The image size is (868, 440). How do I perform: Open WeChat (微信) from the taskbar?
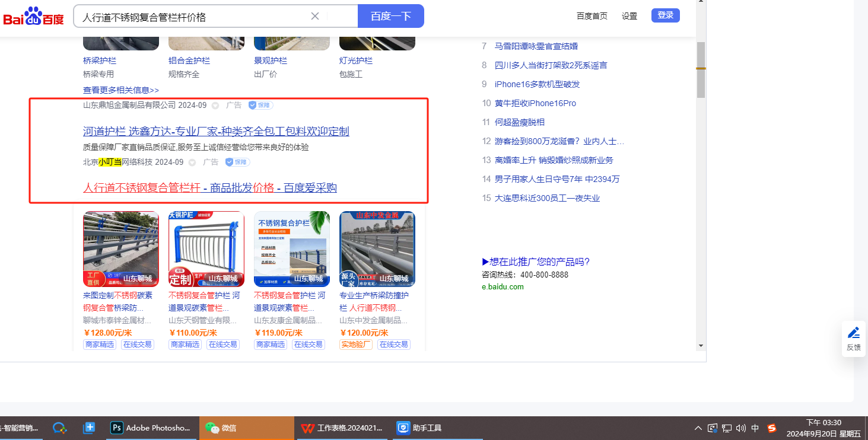[246, 428]
